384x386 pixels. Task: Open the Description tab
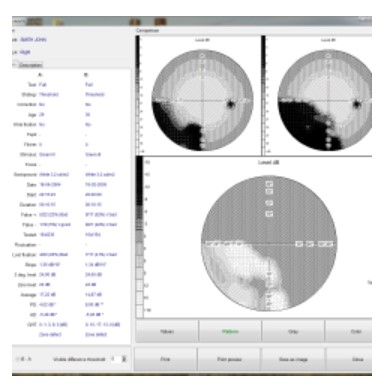(30, 65)
